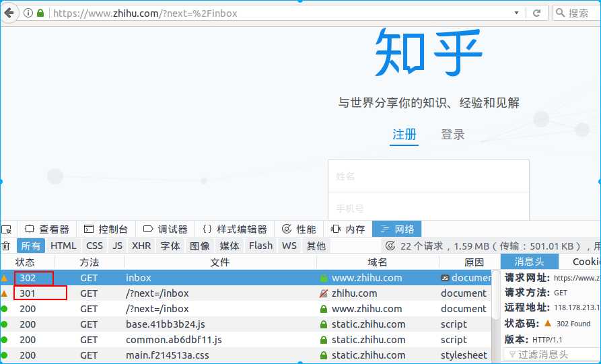Click the 302 Found status code text

point(573,324)
